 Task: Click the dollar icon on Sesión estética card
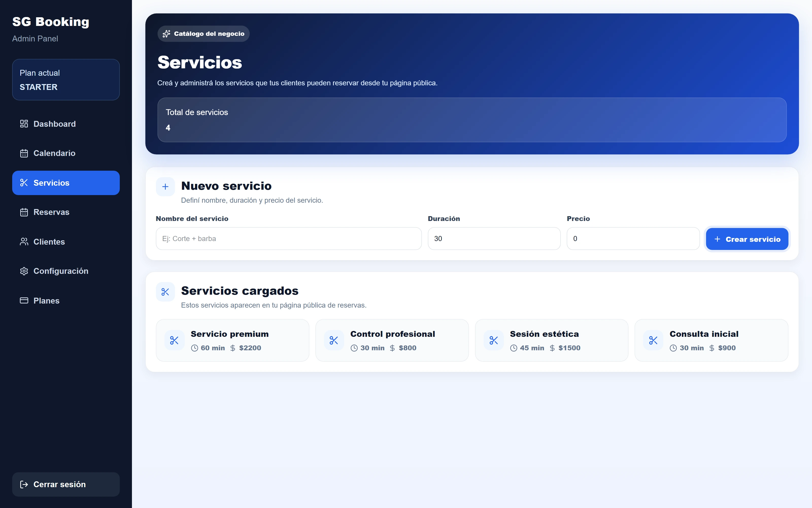click(x=552, y=348)
